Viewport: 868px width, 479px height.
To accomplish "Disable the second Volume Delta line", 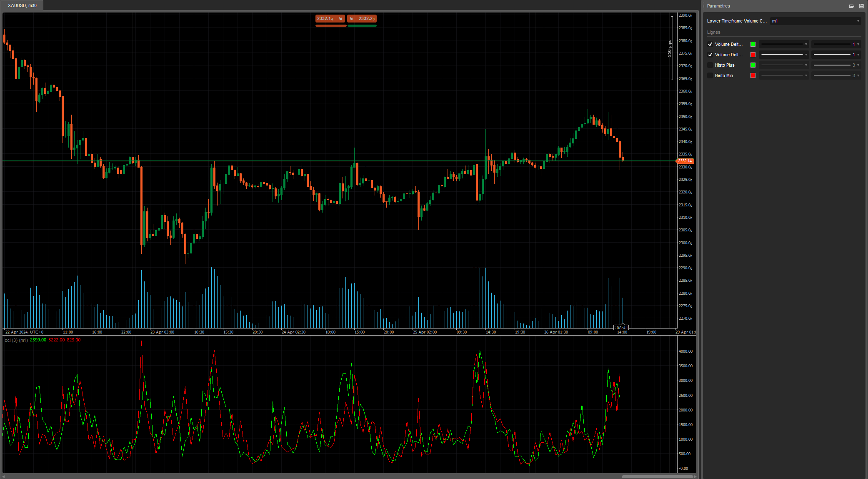I will pyautogui.click(x=710, y=54).
